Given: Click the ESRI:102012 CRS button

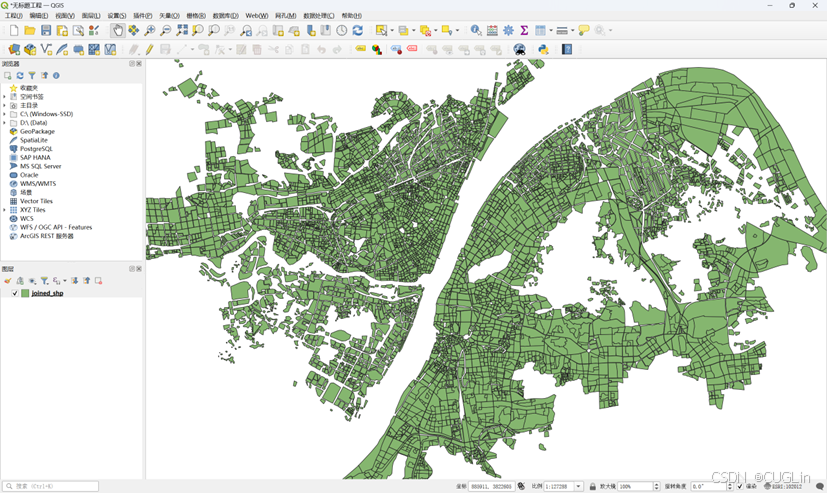Looking at the screenshot, I should 782,486.
